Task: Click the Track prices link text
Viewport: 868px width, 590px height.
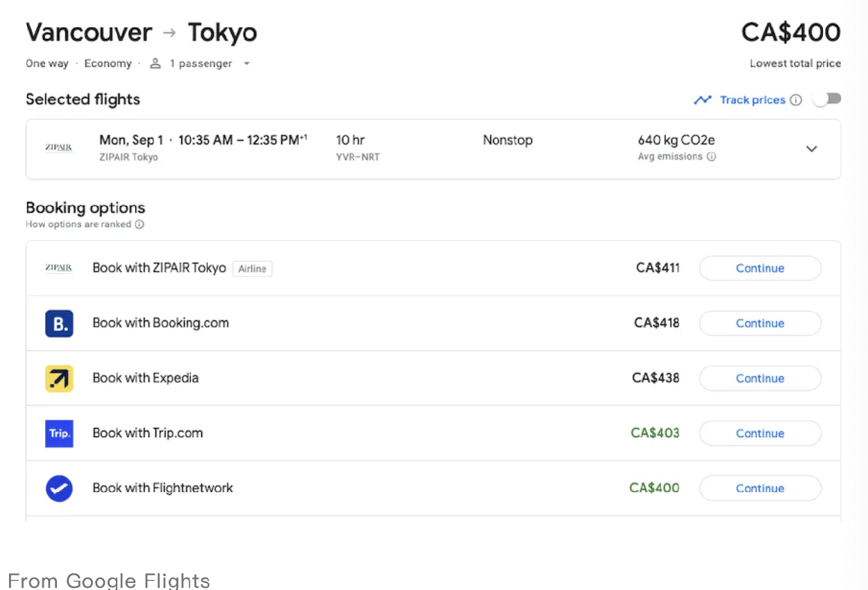Action: coord(752,100)
